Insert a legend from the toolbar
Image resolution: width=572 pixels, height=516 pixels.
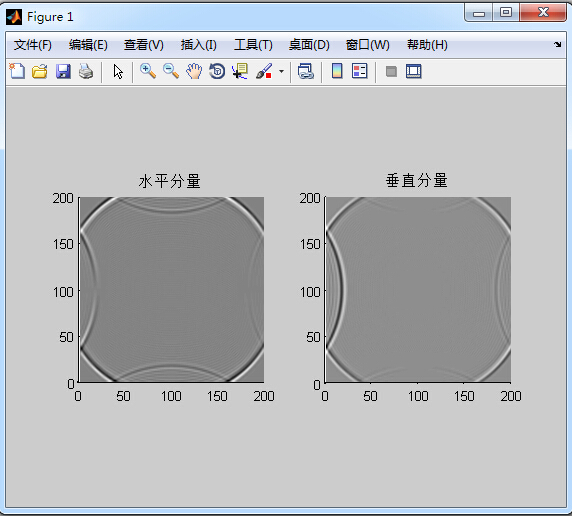(x=360, y=71)
